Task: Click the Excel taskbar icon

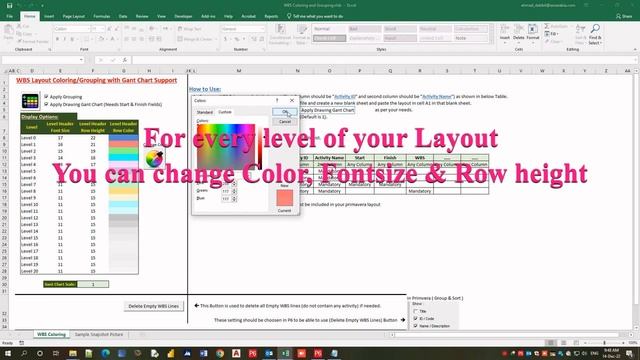Action: [285, 353]
